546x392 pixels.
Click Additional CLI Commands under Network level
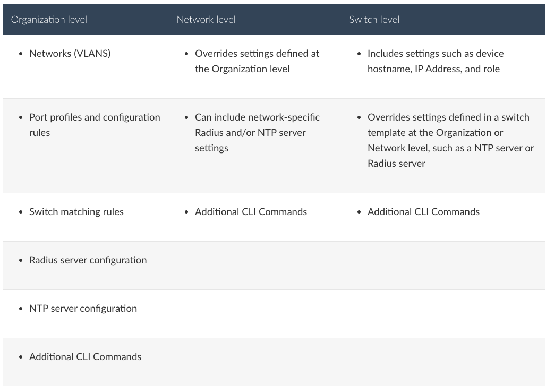pyautogui.click(x=251, y=211)
